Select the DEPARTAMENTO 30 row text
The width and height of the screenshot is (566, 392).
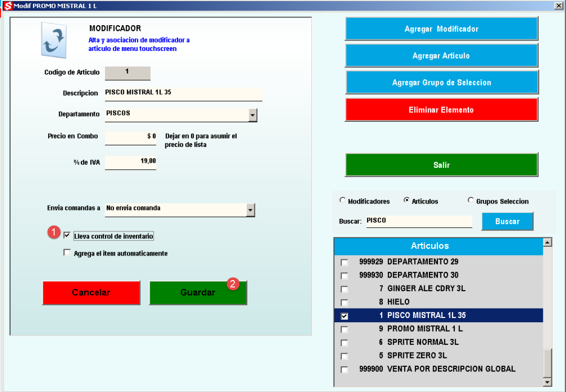point(423,275)
